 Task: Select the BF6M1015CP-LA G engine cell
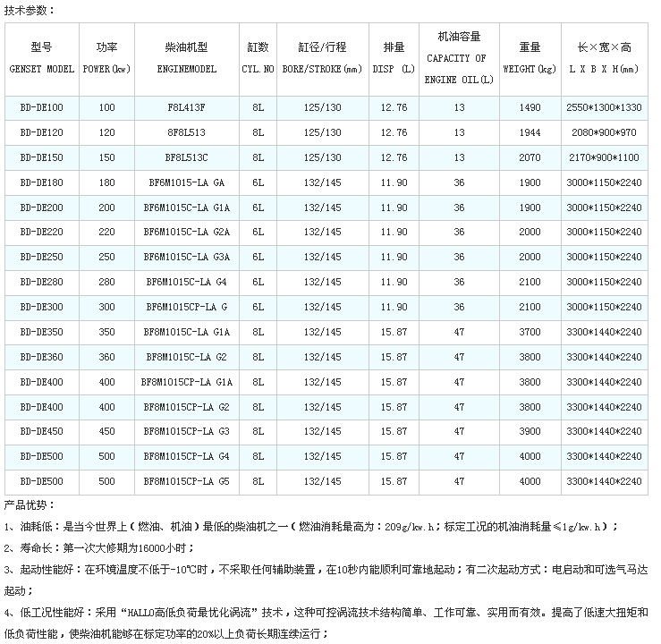pyautogui.click(x=186, y=307)
